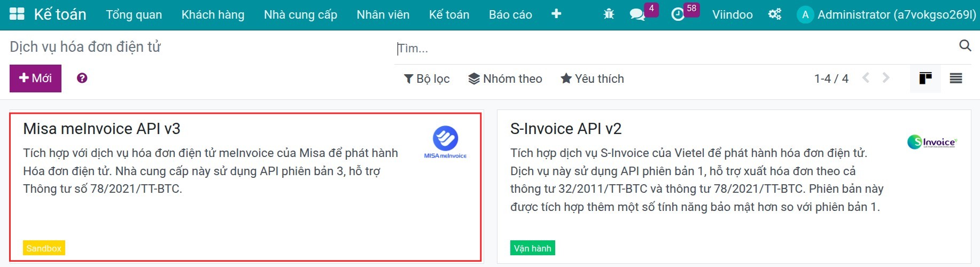The image size is (980, 267).
Task: Open the Báo cáo menu
Action: 510,15
